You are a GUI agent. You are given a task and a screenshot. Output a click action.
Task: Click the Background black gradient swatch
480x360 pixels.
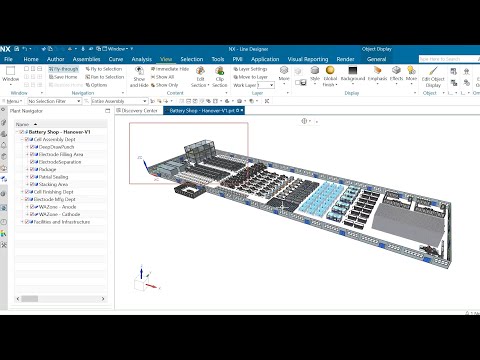tap(353, 70)
